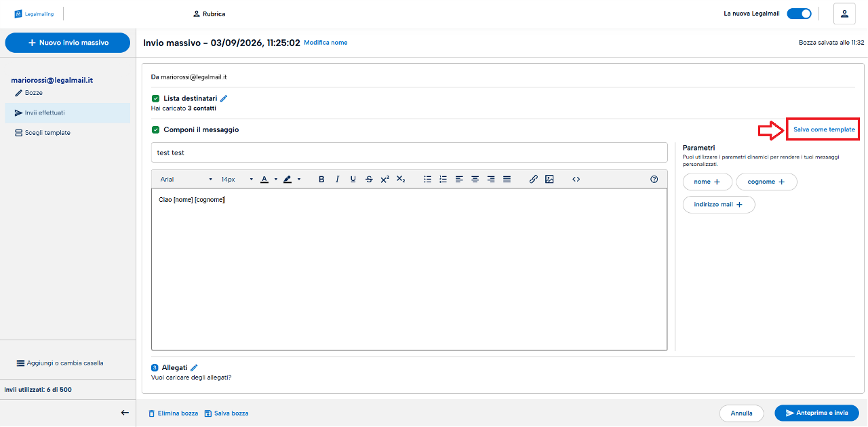Open the editor help question-mark icon

[x=654, y=180]
